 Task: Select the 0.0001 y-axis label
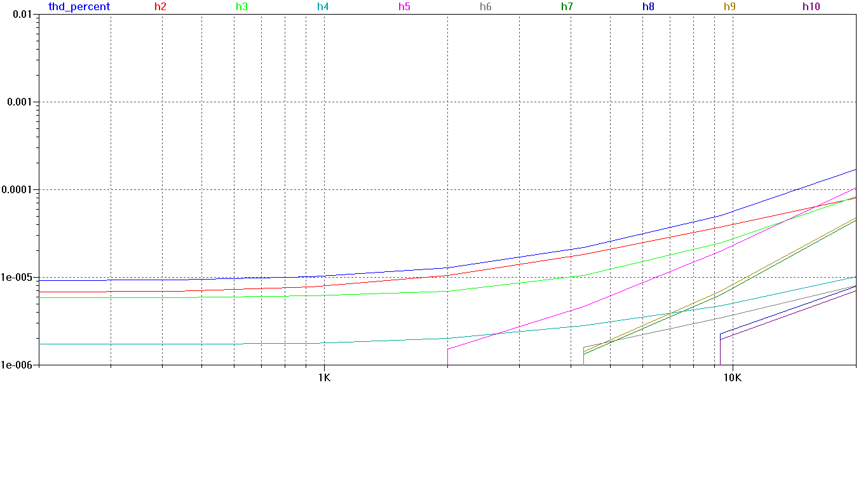(18, 189)
